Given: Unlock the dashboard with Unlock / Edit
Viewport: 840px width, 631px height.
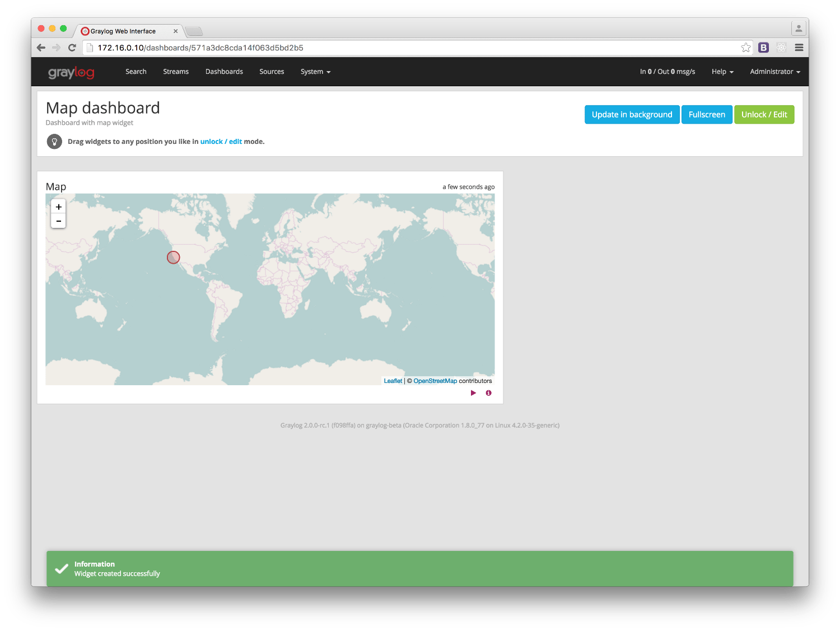Looking at the screenshot, I should [x=764, y=114].
